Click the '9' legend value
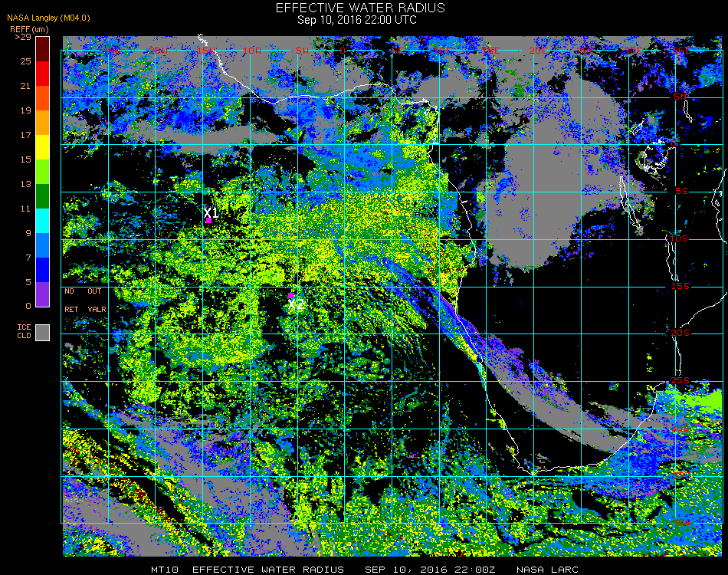Image resolution: width=728 pixels, height=575 pixels. pos(28,233)
